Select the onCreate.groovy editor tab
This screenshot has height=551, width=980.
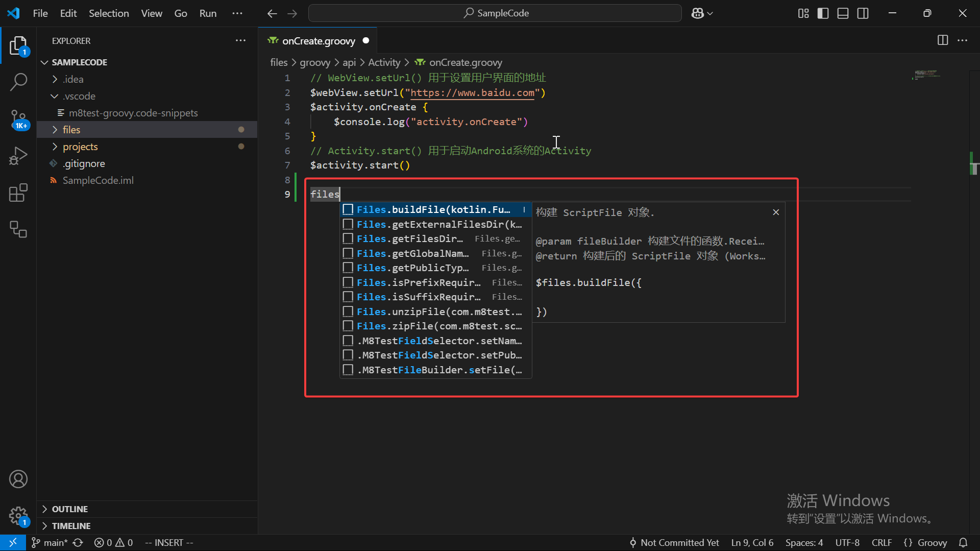click(318, 41)
